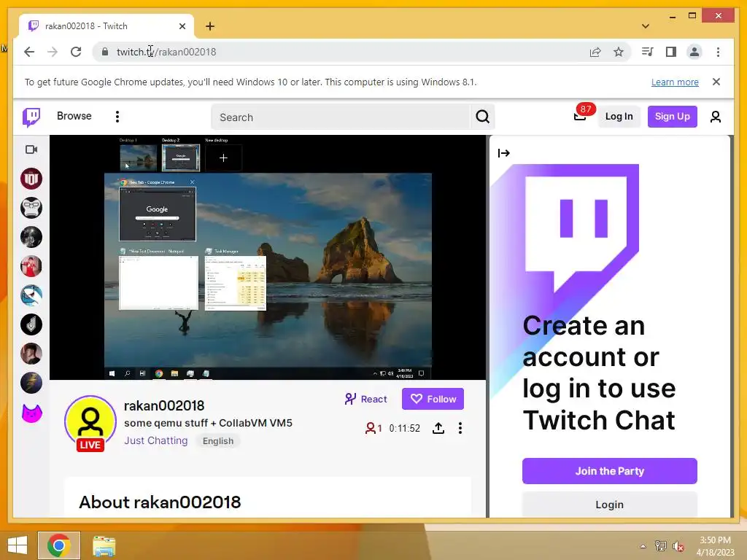Click the address bar URL

[x=166, y=52]
